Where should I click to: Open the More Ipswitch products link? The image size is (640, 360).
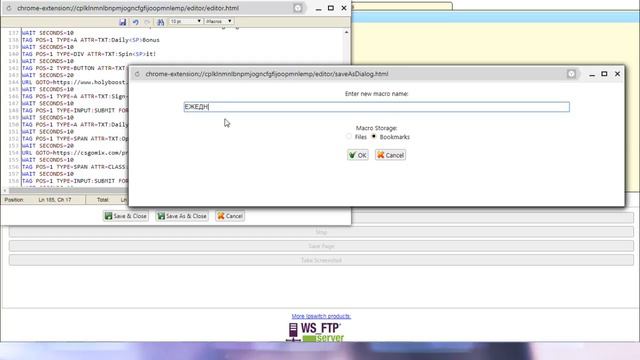[321, 316]
